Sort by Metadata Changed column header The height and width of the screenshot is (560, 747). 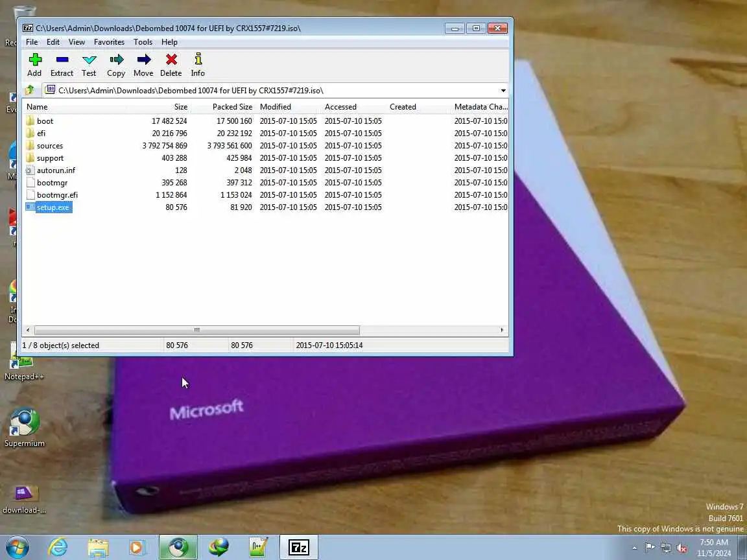480,107
